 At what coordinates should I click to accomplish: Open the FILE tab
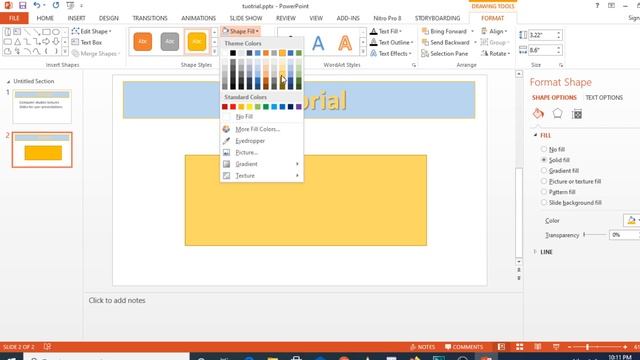pos(14,18)
